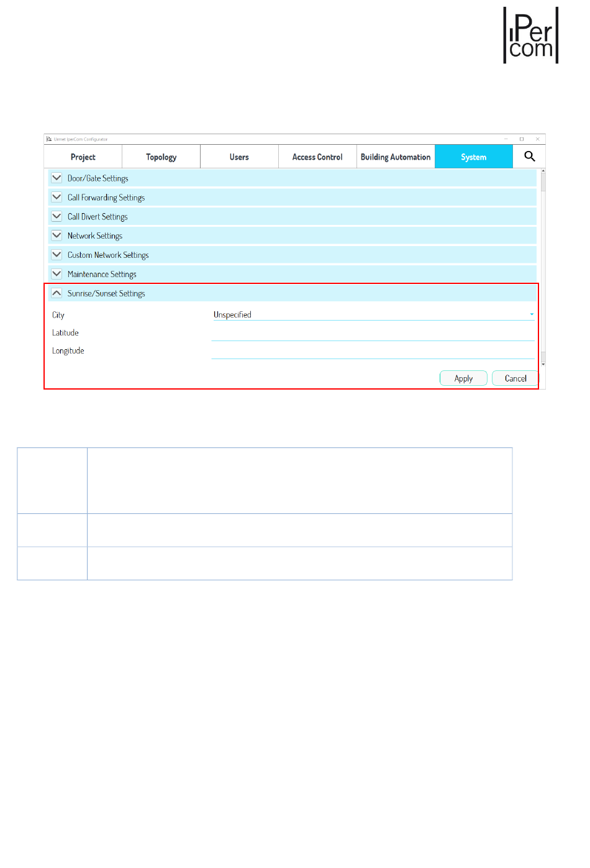Open the City dropdown showing Unspecified

click(x=373, y=315)
